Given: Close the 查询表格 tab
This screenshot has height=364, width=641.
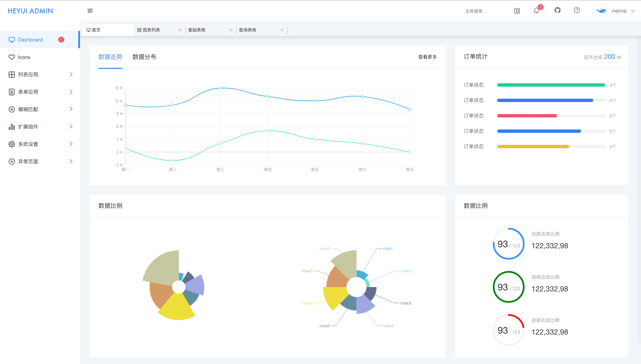Looking at the screenshot, I should [x=282, y=30].
